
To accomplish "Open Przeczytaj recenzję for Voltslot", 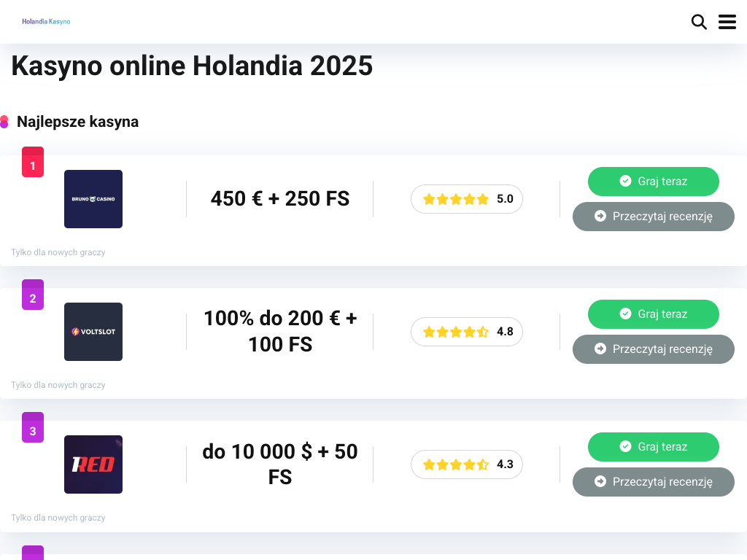I will [653, 349].
